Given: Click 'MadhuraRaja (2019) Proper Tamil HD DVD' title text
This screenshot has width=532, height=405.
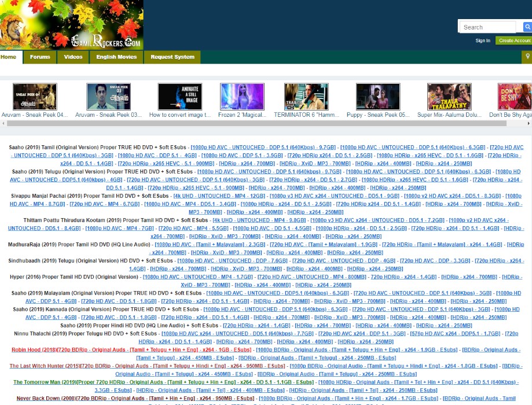Looking at the screenshot, I should point(56,245).
